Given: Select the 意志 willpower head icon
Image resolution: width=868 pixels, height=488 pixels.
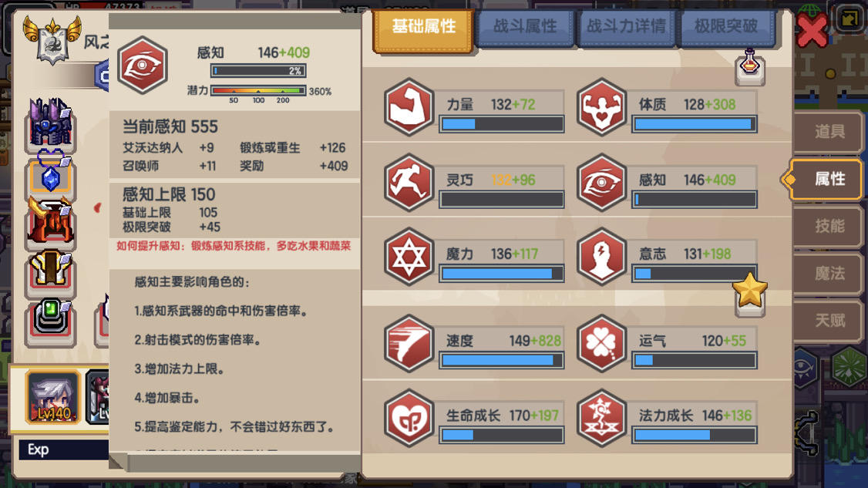Looking at the screenshot, I should pos(601,257).
